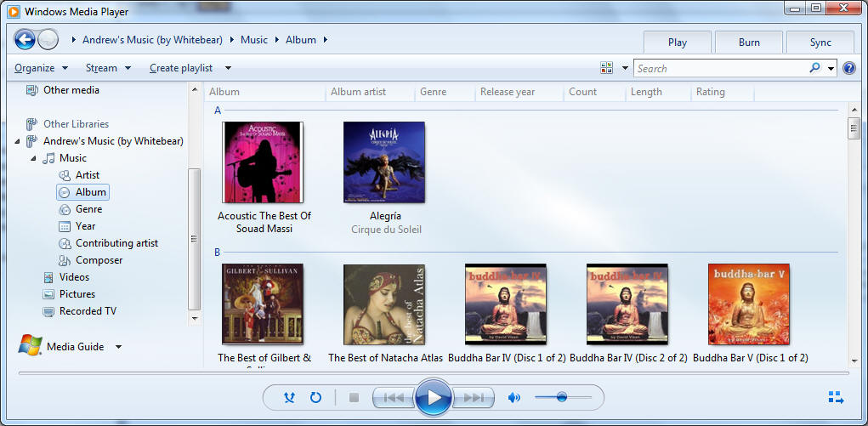
Task: Skip to the Previous track
Action: pos(394,397)
